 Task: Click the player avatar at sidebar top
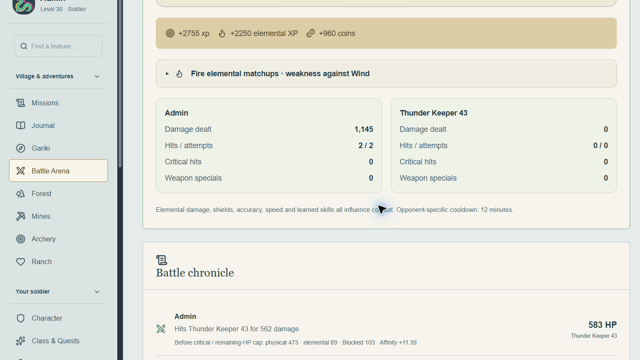23,6
